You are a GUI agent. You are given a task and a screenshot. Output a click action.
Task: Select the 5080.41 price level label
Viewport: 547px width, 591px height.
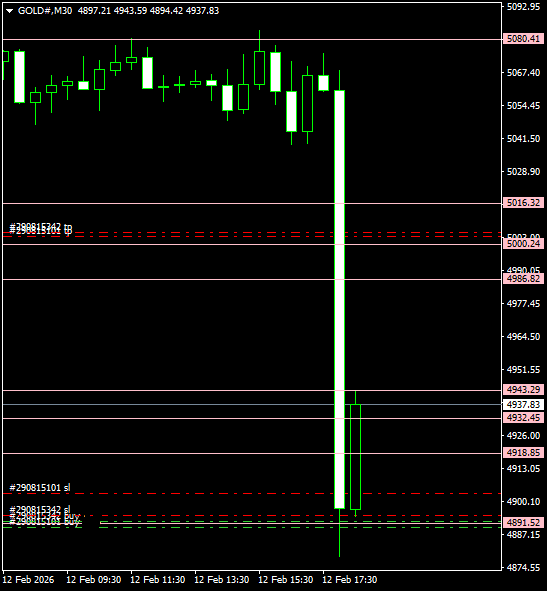523,38
